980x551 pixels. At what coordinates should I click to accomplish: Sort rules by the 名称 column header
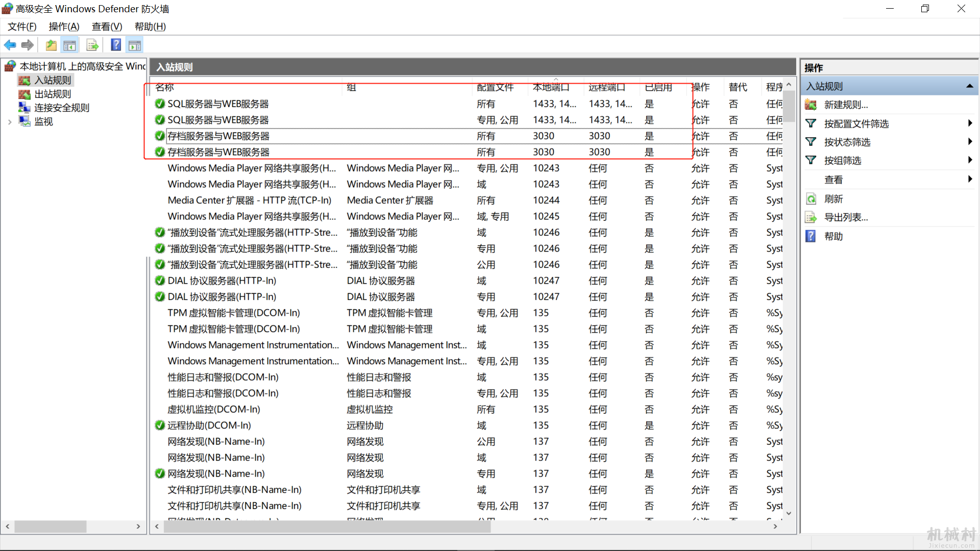coord(247,88)
